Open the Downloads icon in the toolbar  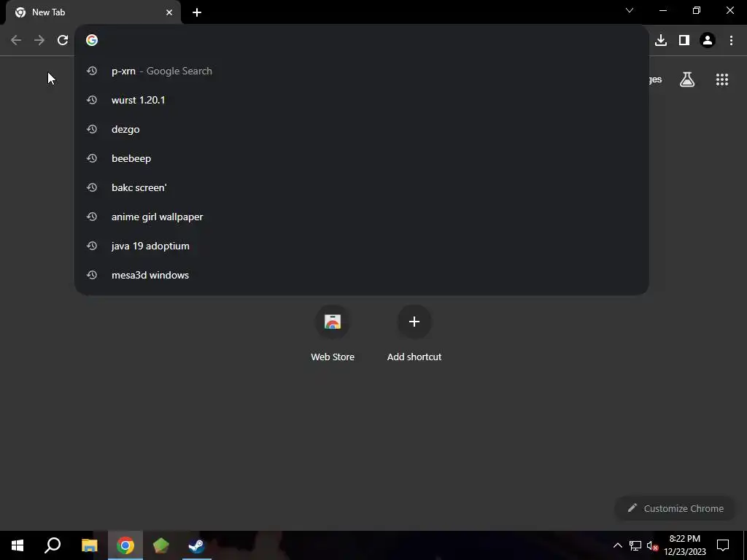pyautogui.click(x=661, y=40)
